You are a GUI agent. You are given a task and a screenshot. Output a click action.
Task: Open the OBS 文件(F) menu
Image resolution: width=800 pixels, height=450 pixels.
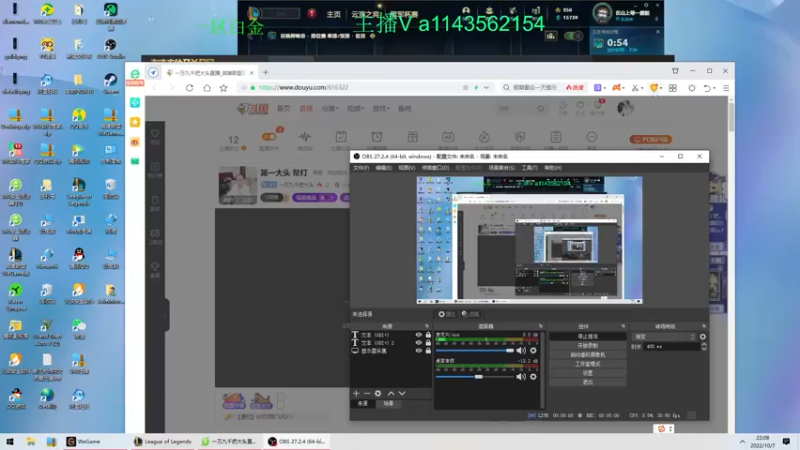361,168
